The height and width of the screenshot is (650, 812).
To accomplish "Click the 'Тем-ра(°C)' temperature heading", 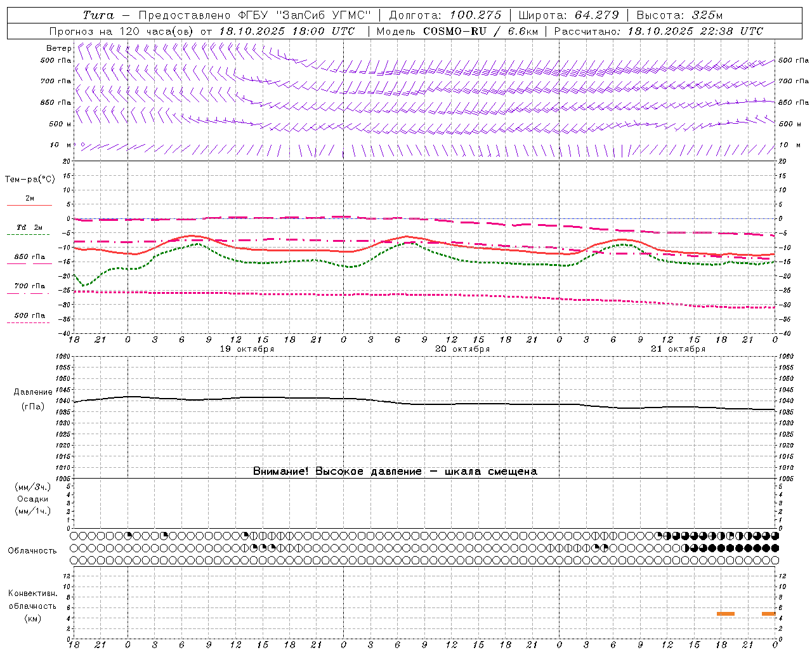I will point(30,180).
